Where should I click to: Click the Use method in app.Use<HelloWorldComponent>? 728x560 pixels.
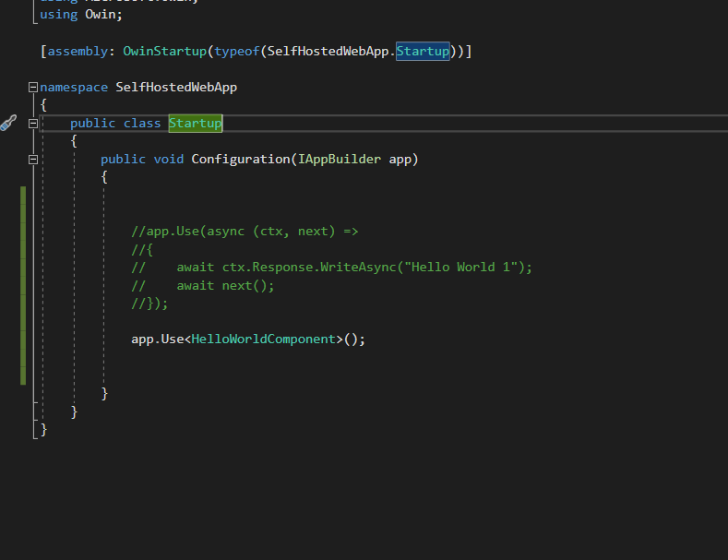pyautogui.click(x=173, y=340)
